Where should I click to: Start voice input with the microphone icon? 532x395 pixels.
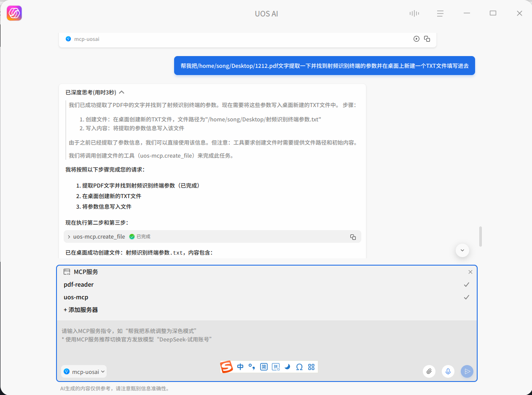point(448,371)
